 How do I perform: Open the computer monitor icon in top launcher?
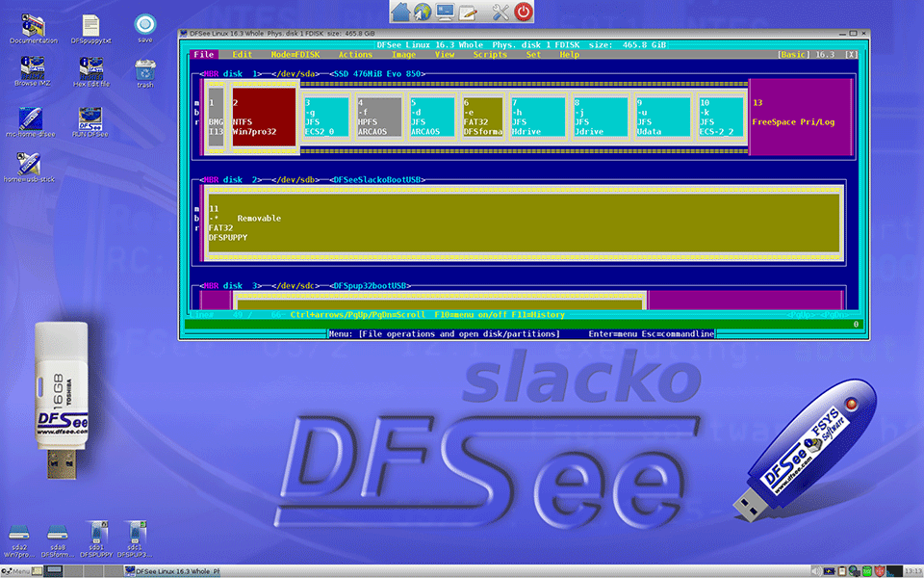(445, 12)
